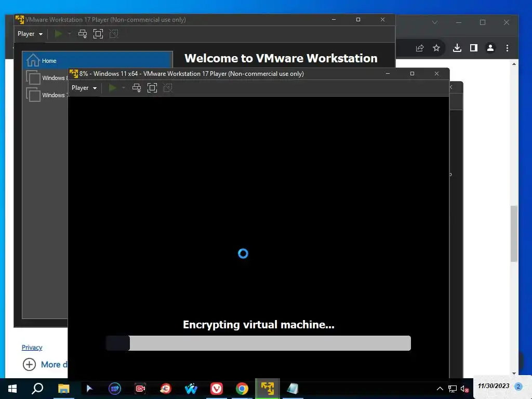This screenshot has height=399, width=532.
Task: Click VMware icon in back window title bar
Action: 20,19
